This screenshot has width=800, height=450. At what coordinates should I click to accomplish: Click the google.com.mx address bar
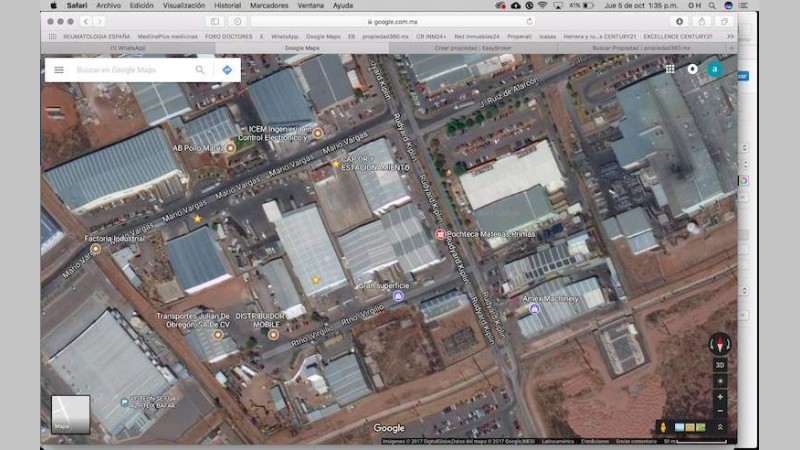392,21
